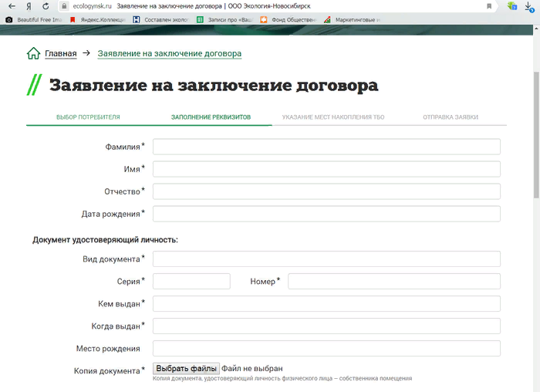Click the Дата рождения field
Viewport: 540px width, 392px height.
pyautogui.click(x=326, y=214)
